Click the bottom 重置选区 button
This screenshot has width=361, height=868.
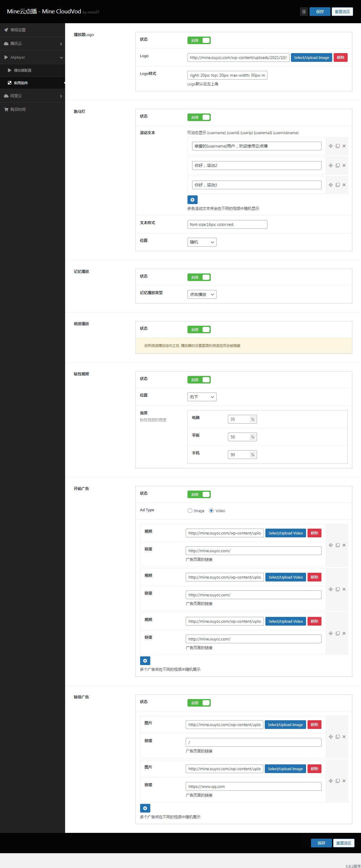pos(344,843)
